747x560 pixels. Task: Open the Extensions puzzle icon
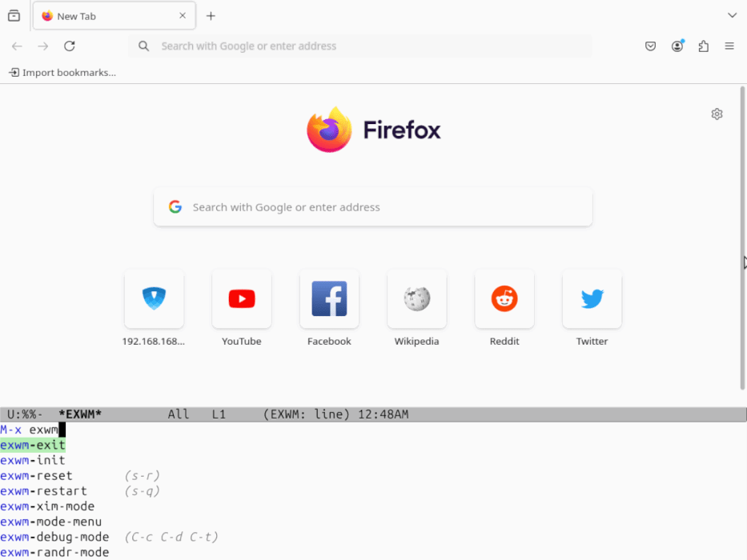[x=703, y=46]
